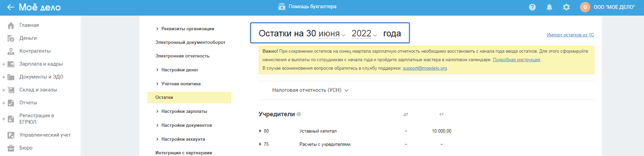Open the year dropdown 2022
Viewport: 644px width, 156px height.
[x=364, y=34]
